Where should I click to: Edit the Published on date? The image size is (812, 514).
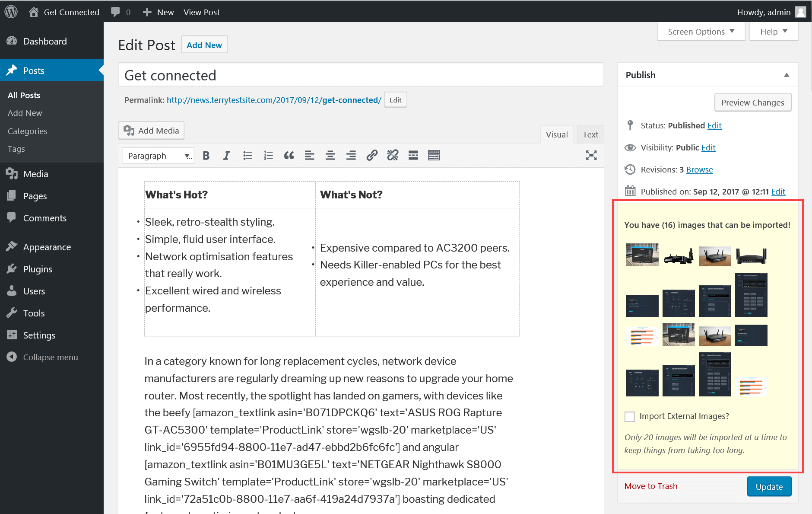tap(778, 192)
